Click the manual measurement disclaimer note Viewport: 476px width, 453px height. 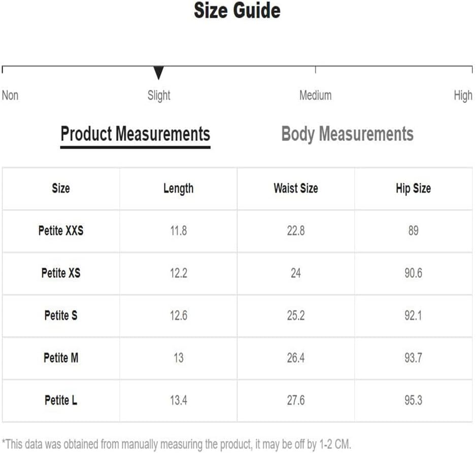click(177, 444)
